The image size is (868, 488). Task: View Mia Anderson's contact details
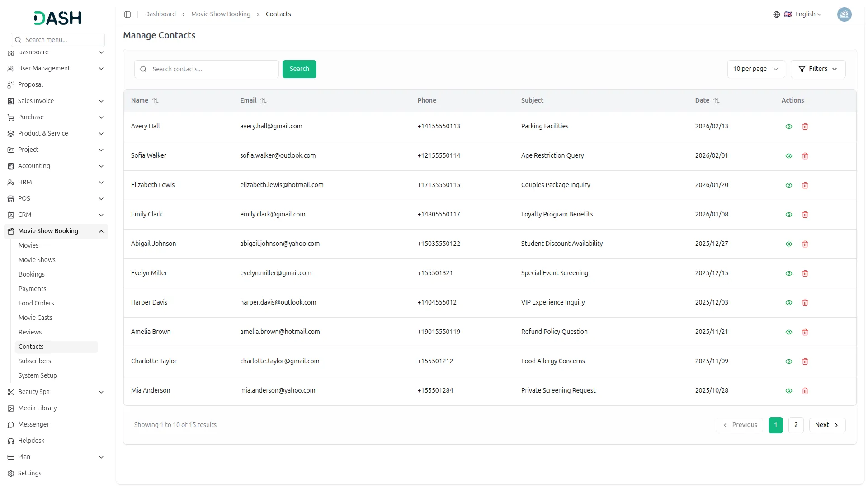788,391
